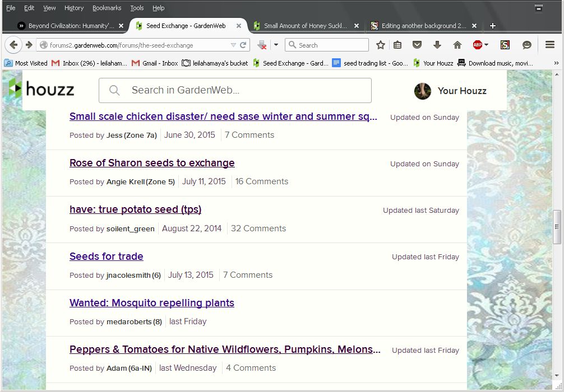Open the Bookmarks menu
This screenshot has height=392, width=564.
[x=105, y=8]
